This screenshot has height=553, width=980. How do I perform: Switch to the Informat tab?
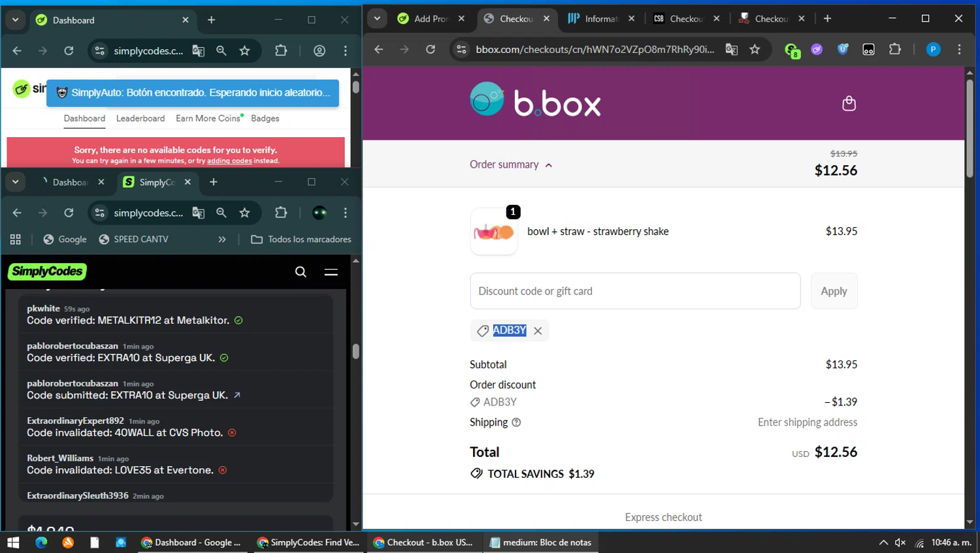(601, 19)
